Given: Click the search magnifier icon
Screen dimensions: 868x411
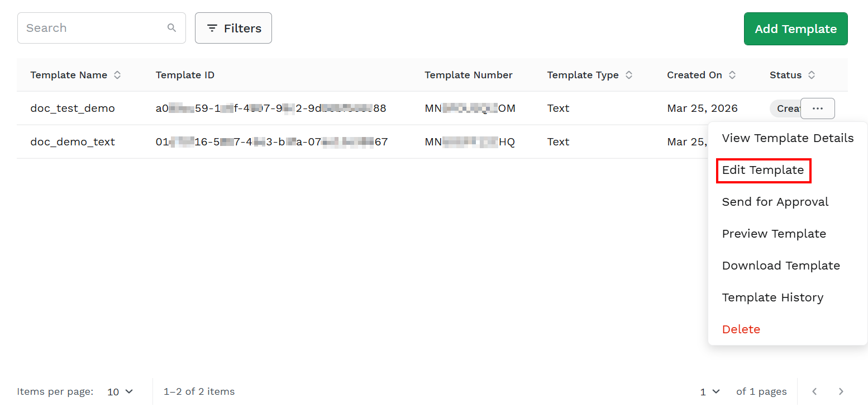Looking at the screenshot, I should (172, 28).
